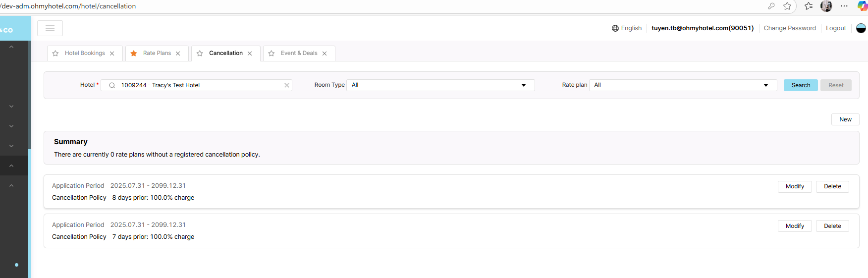The image size is (868, 278).
Task: Collapse the bottom sidebar section chevron
Action: [11, 186]
